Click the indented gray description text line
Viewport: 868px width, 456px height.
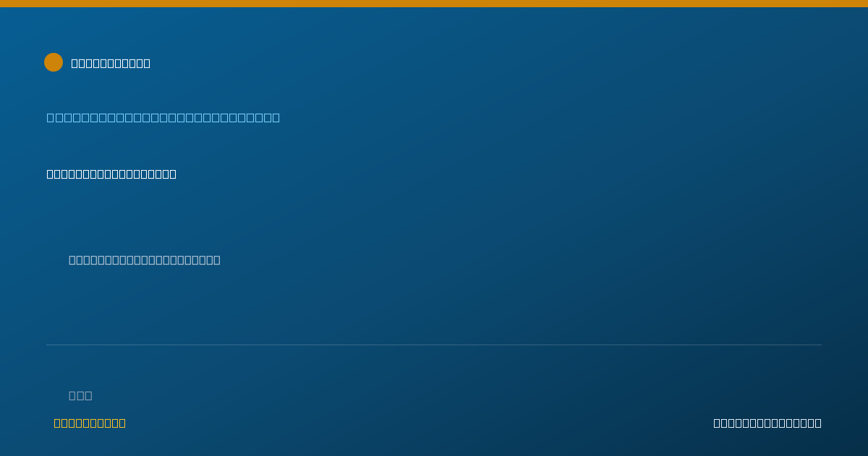click(x=145, y=260)
